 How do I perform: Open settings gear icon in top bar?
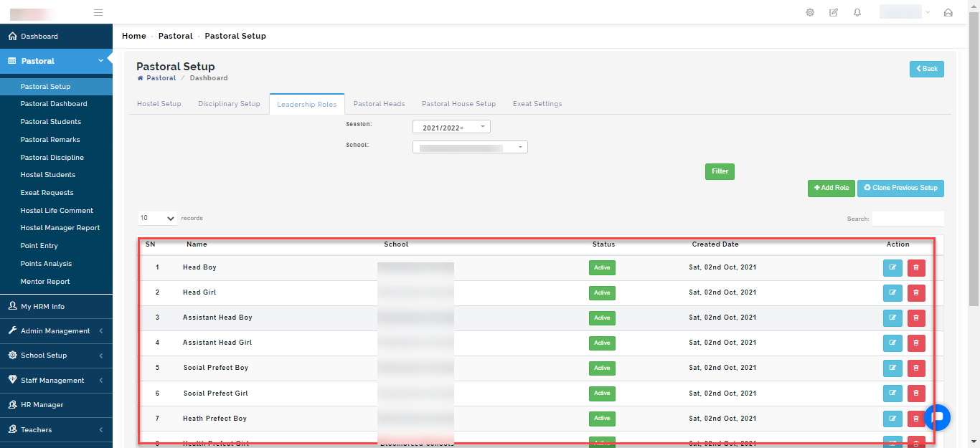coord(810,12)
